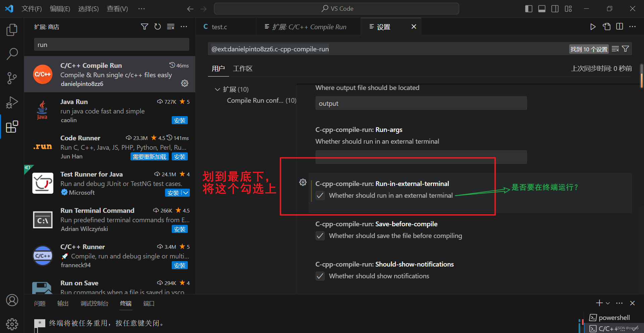Screen dimensions: 644x333
Task: Open 端口 panel tab
Action: [x=149, y=303]
